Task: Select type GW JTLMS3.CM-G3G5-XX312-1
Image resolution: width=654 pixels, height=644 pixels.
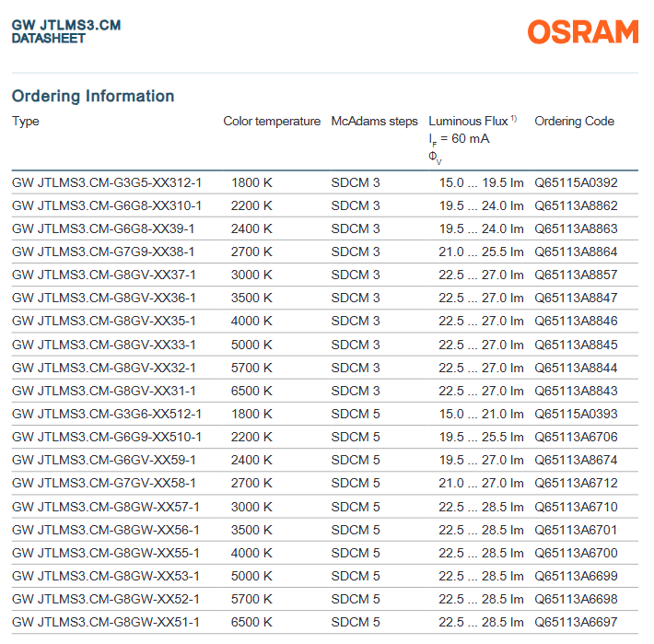Action: [x=107, y=182]
